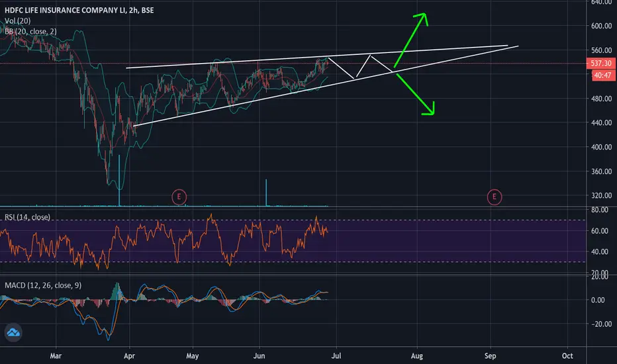Screen dimensions: 617x364
Task: Click the Jun label on time axis
Action: tap(259, 356)
